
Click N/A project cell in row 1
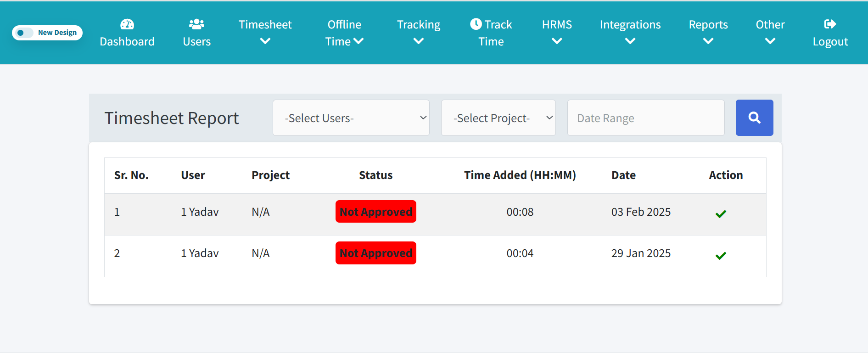pos(261,212)
